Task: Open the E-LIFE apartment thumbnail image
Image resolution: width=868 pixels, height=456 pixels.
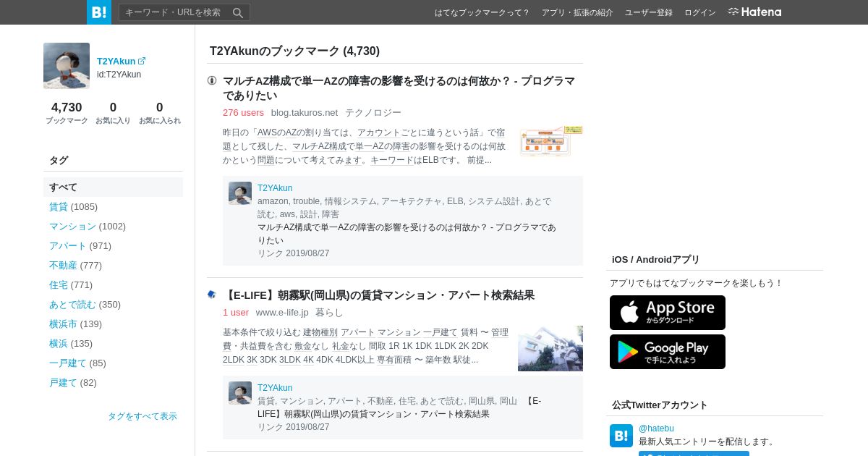Action: (x=550, y=348)
